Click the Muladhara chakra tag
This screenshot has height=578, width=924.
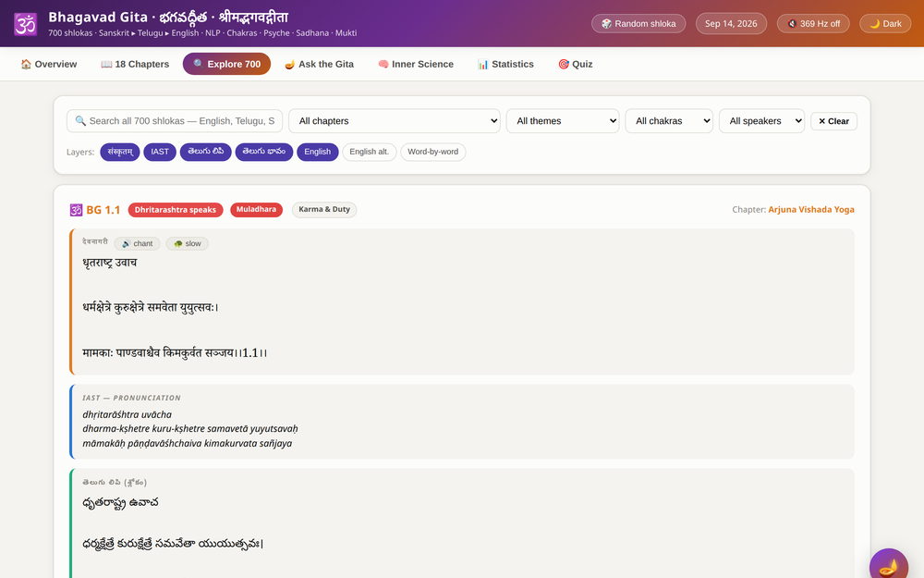(x=256, y=209)
